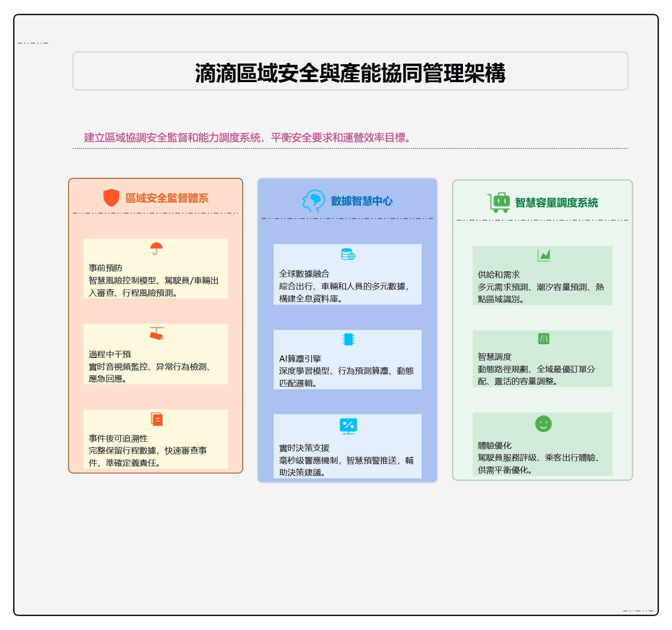Click the green luggage cart icon
The height and width of the screenshot is (630, 672).
point(499,202)
